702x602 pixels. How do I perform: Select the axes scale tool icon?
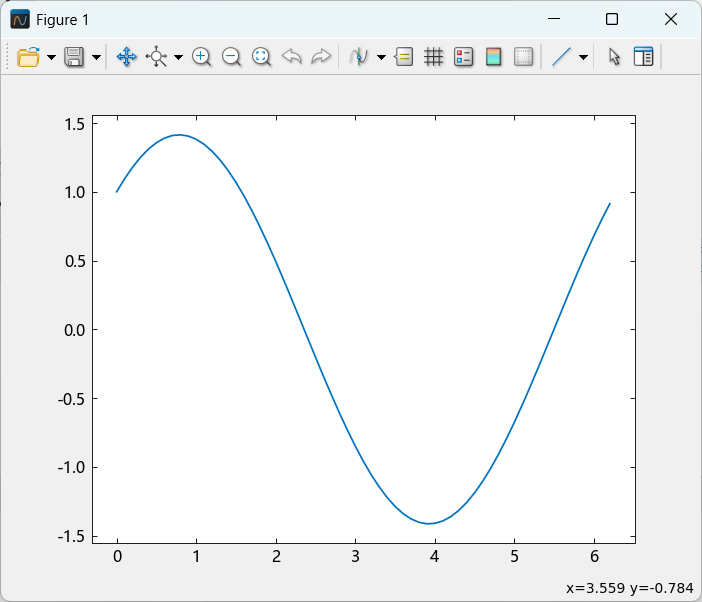pos(156,57)
